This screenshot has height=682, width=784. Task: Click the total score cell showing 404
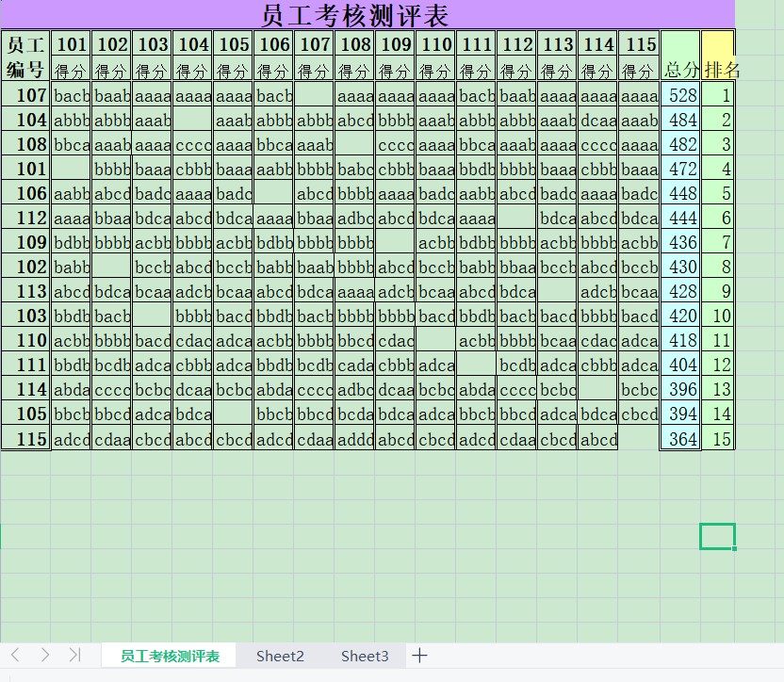pos(680,365)
